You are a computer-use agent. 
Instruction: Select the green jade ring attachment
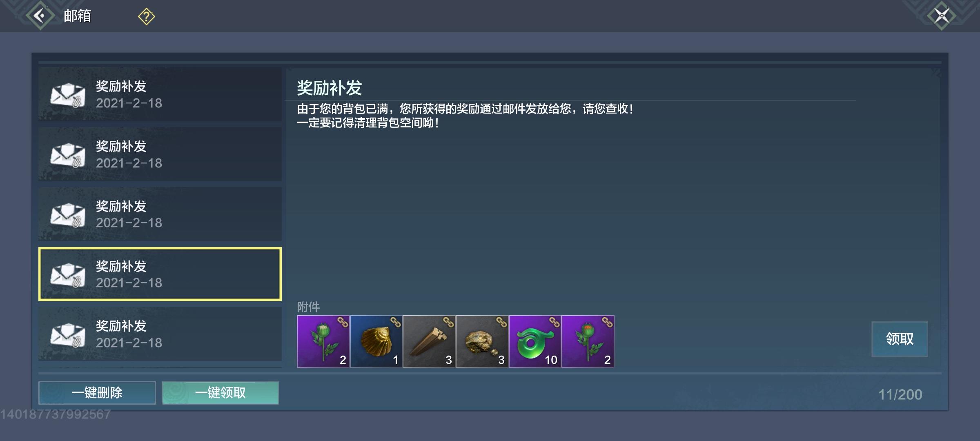coord(535,341)
